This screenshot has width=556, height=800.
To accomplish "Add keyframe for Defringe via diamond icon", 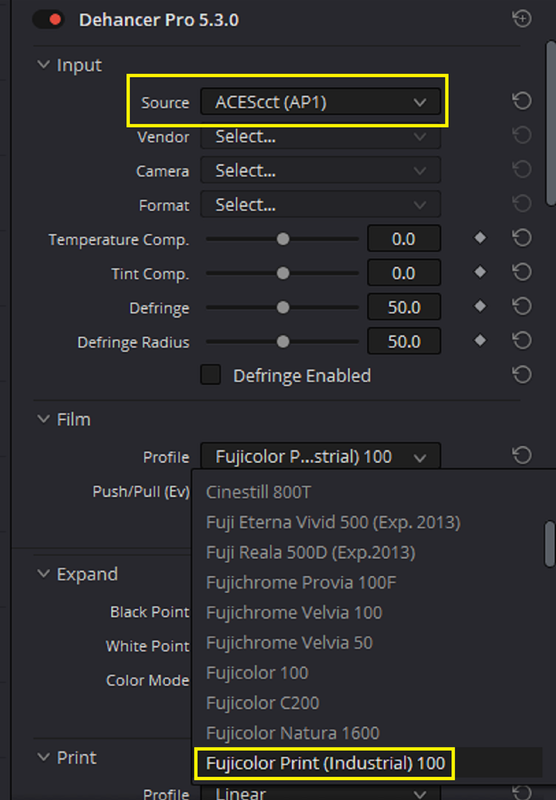I will click(480, 306).
